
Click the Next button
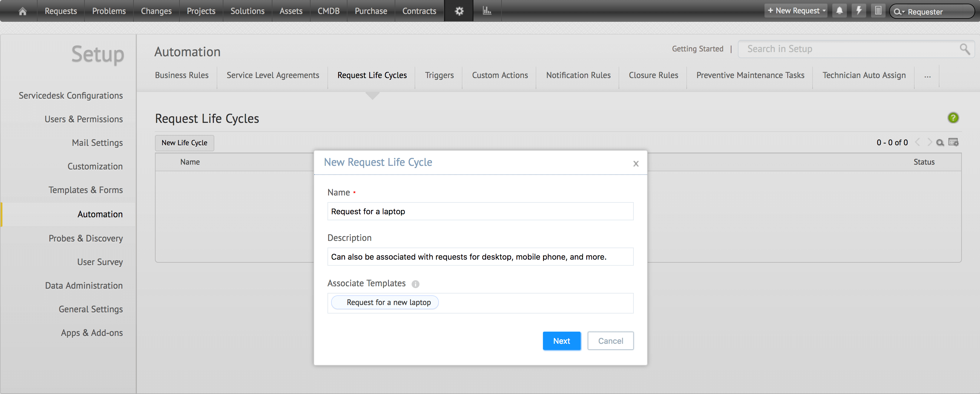click(561, 341)
